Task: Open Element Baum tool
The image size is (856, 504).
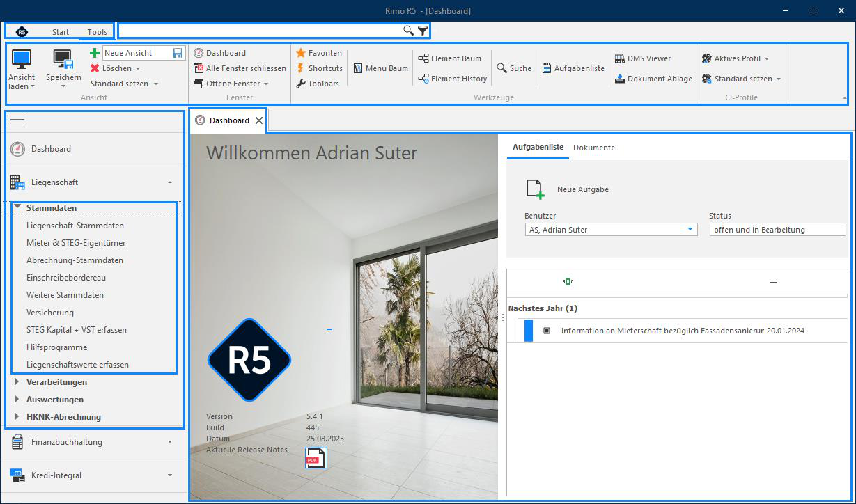Action: [x=449, y=58]
